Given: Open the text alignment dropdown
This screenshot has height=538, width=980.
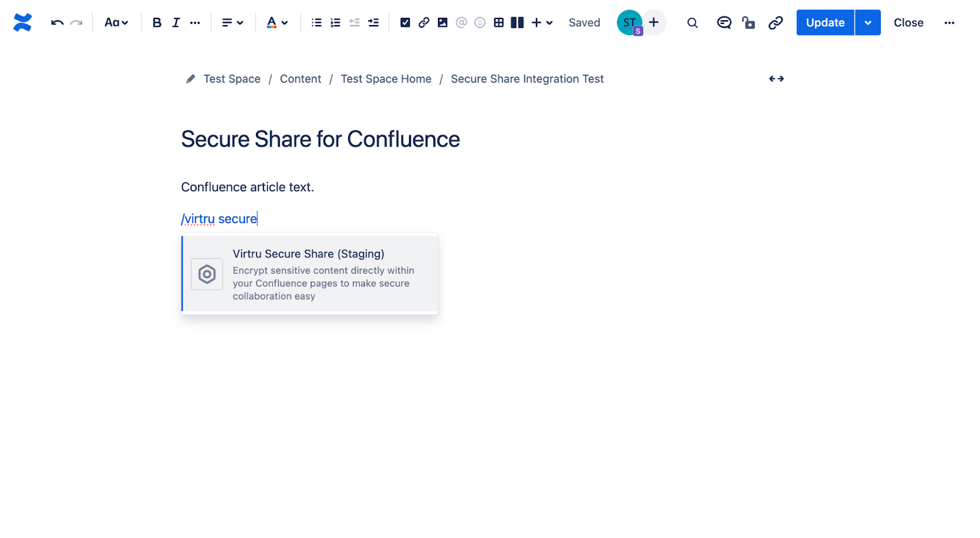Looking at the screenshot, I should pyautogui.click(x=232, y=23).
